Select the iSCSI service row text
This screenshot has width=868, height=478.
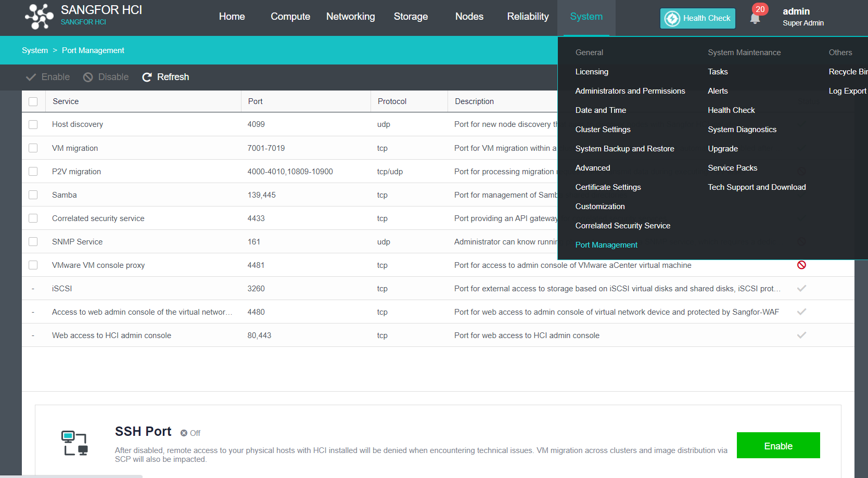(62, 289)
